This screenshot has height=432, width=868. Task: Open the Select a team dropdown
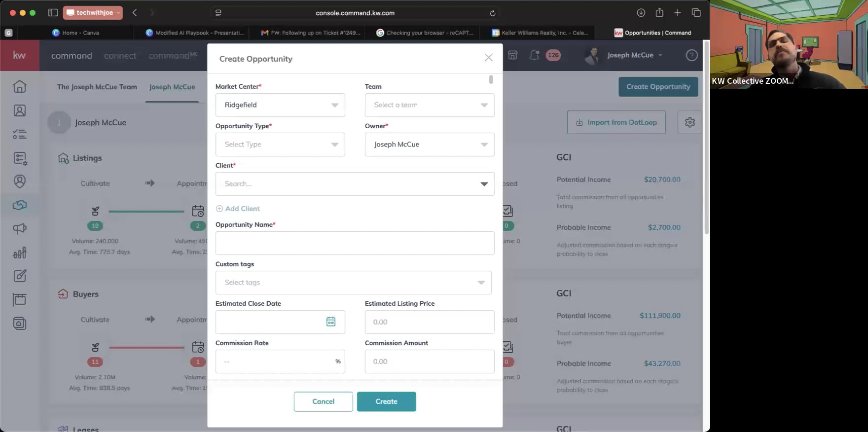430,105
